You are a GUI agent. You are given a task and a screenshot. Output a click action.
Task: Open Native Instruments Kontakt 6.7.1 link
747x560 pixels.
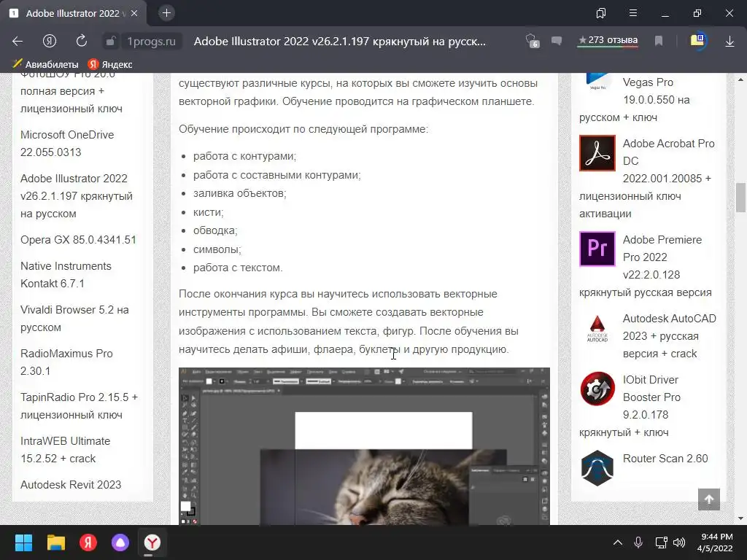[x=66, y=275]
